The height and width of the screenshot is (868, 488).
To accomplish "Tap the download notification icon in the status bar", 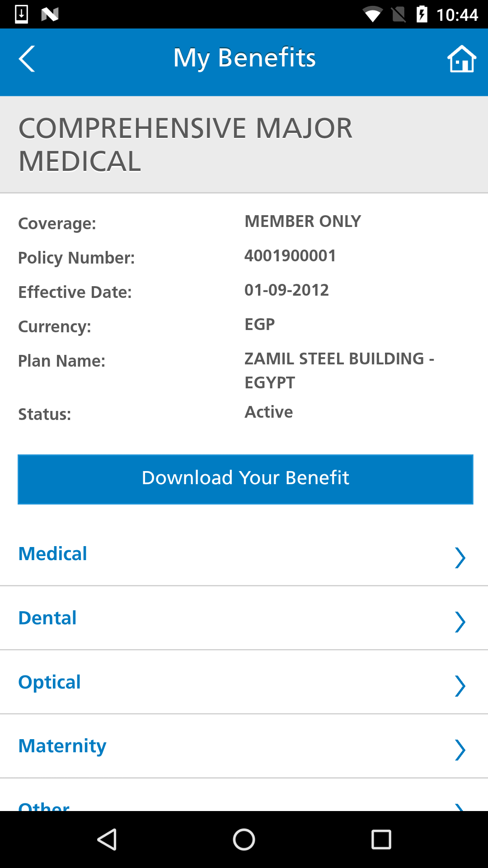I will (22, 14).
